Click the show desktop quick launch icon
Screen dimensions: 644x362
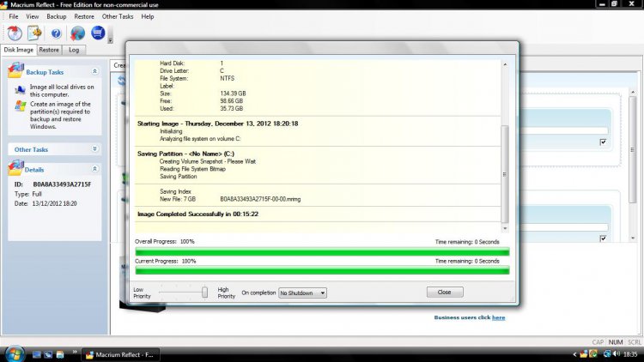point(37,354)
